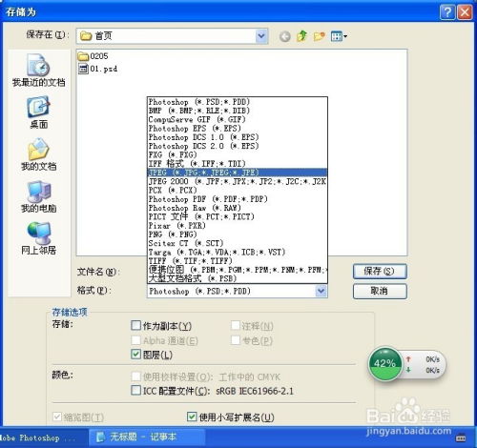The width and height of the screenshot is (477, 448).
Task: Check the 作为副本 checkbox
Action: pyautogui.click(x=135, y=325)
